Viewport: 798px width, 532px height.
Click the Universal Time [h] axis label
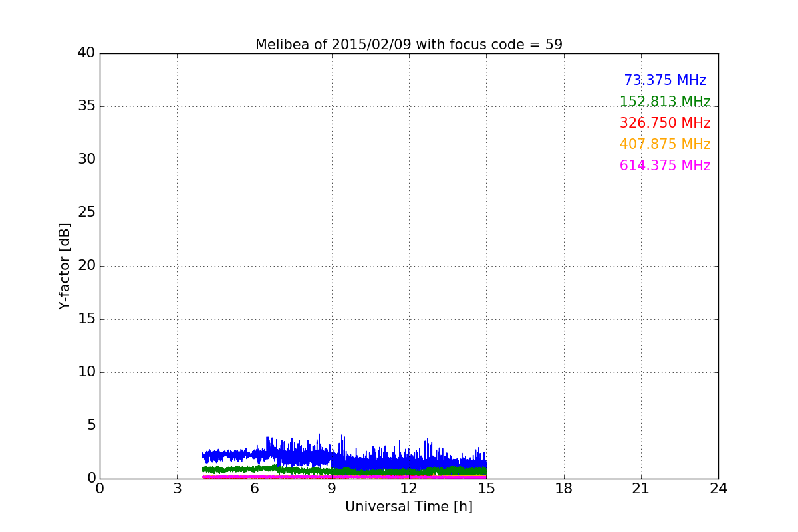409,507
